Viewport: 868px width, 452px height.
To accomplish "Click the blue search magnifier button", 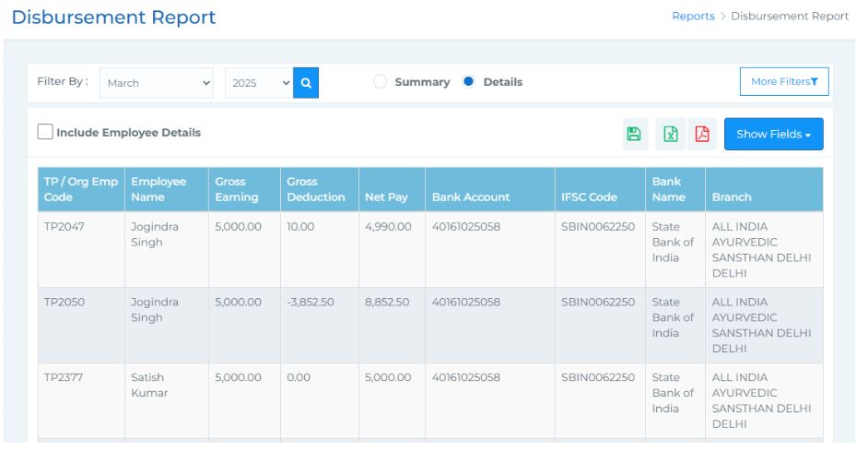I will tap(306, 83).
